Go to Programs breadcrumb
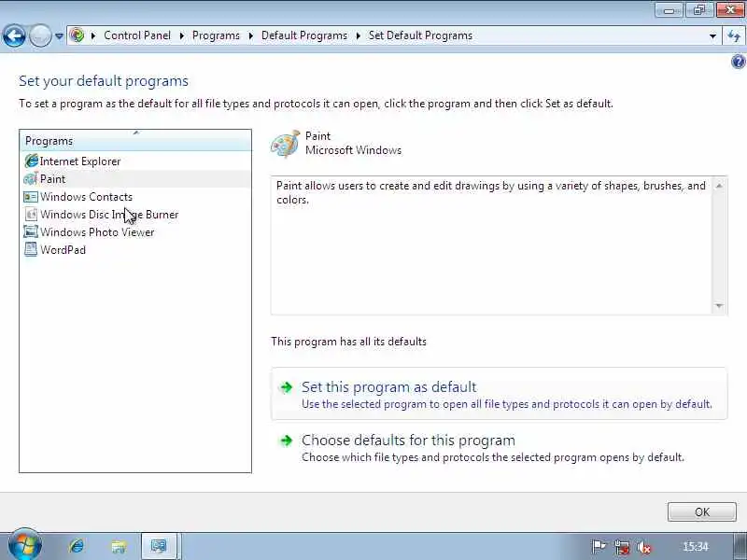 pyautogui.click(x=216, y=35)
